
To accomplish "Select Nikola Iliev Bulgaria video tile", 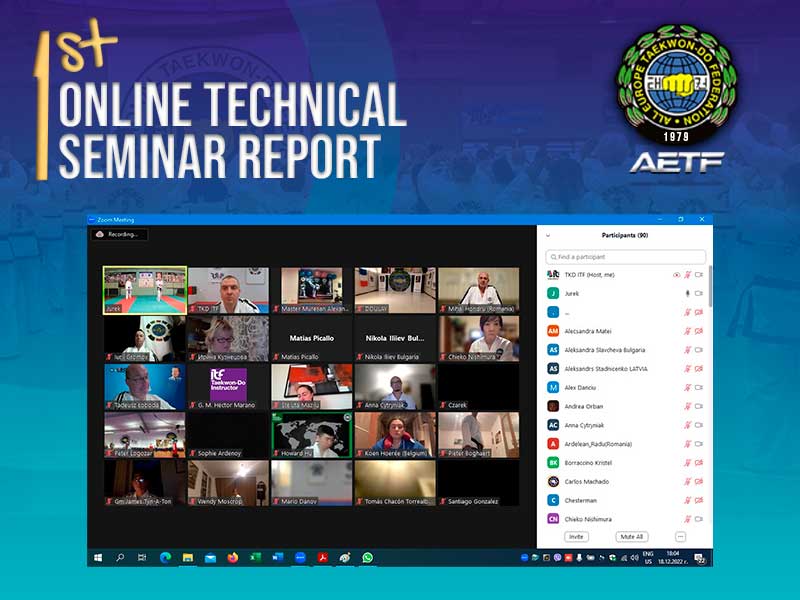I will tap(395, 338).
